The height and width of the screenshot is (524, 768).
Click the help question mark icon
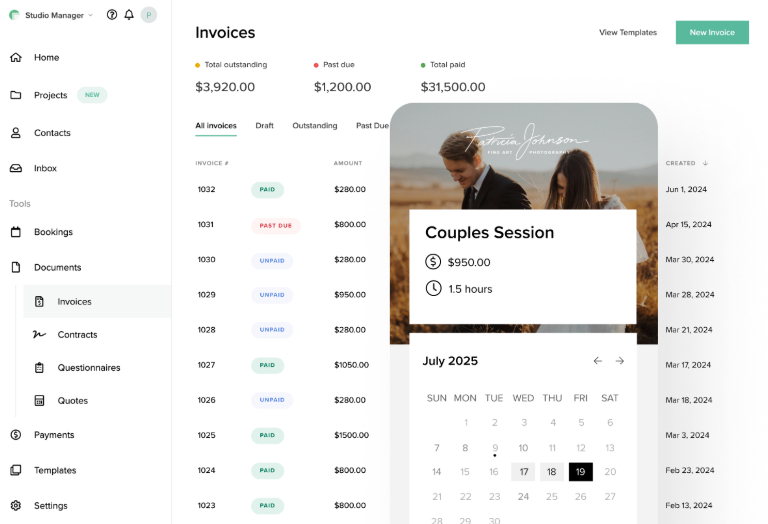112,15
